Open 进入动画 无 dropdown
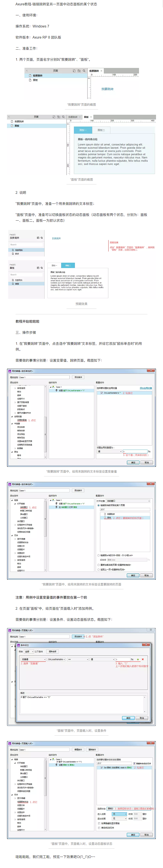This screenshot has width=163, height=868. coord(119,814)
